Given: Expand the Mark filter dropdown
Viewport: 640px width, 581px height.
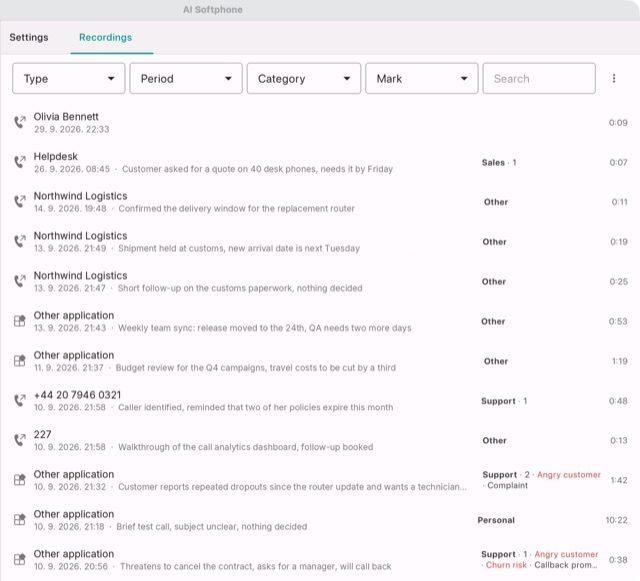Looking at the screenshot, I should [x=422, y=78].
